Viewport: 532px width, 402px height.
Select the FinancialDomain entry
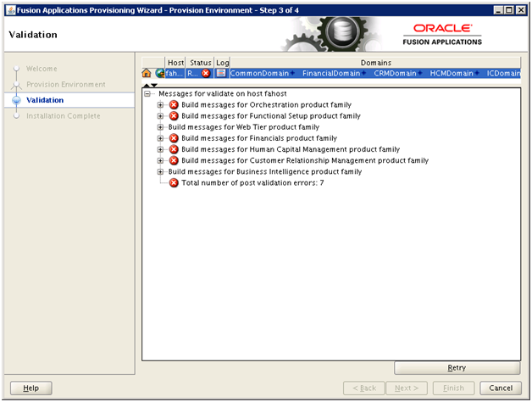[x=331, y=73]
